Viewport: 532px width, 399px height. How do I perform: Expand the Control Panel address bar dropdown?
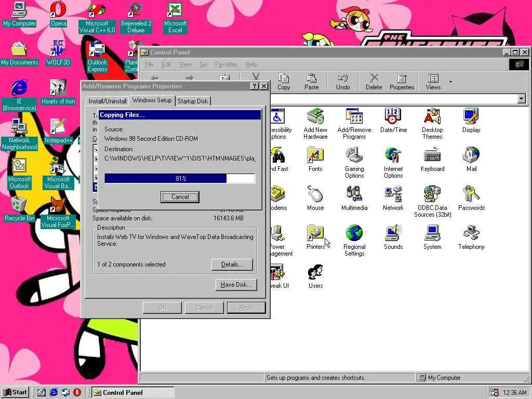coord(522,99)
